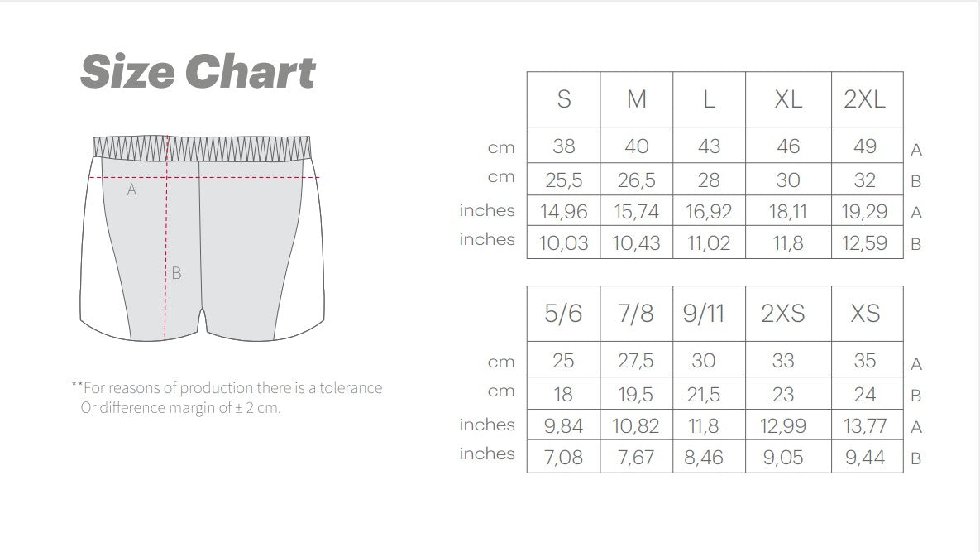Select the XS size header cell
This screenshot has width=980, height=552.
(x=867, y=314)
